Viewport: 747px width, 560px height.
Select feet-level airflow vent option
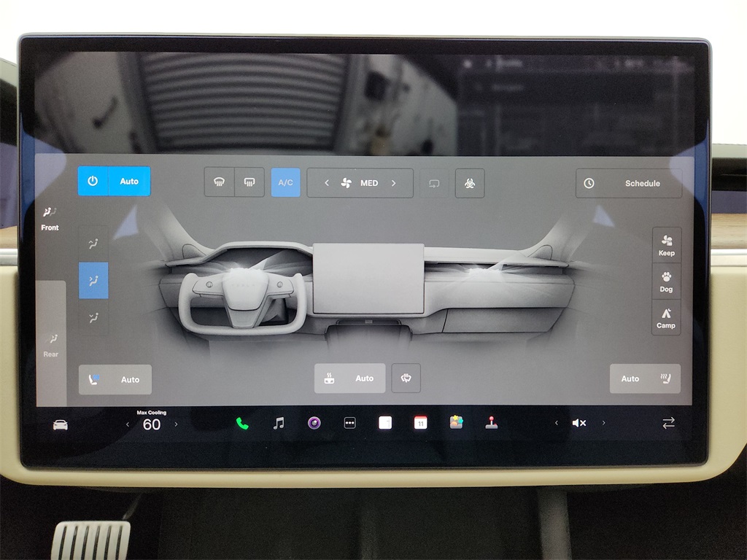(93, 317)
